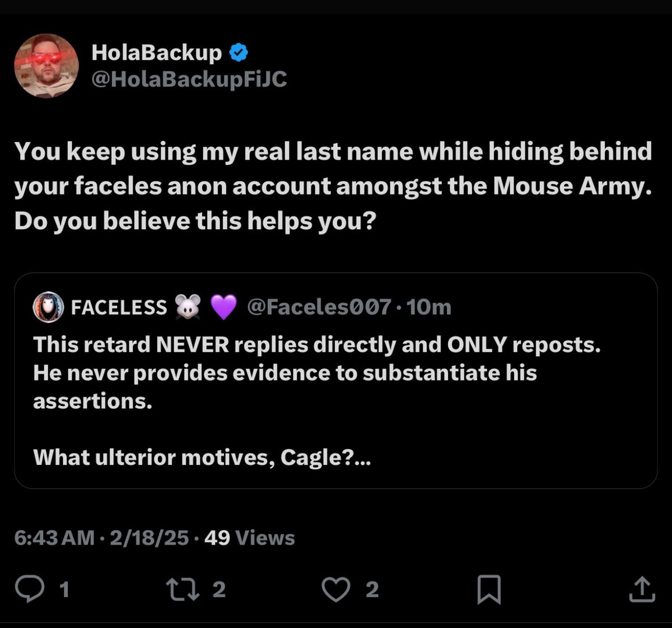Select the main tweet text about Mouse Army

(x=333, y=186)
